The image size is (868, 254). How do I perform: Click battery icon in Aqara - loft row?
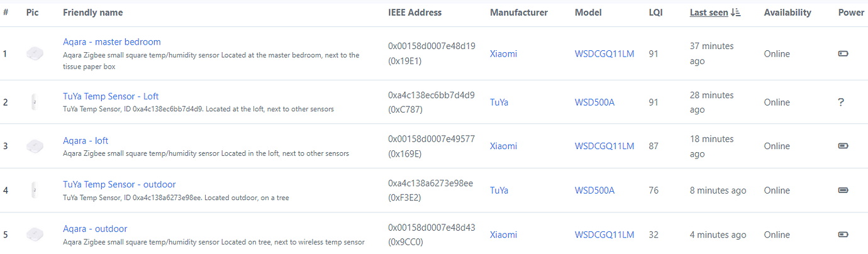tap(843, 146)
